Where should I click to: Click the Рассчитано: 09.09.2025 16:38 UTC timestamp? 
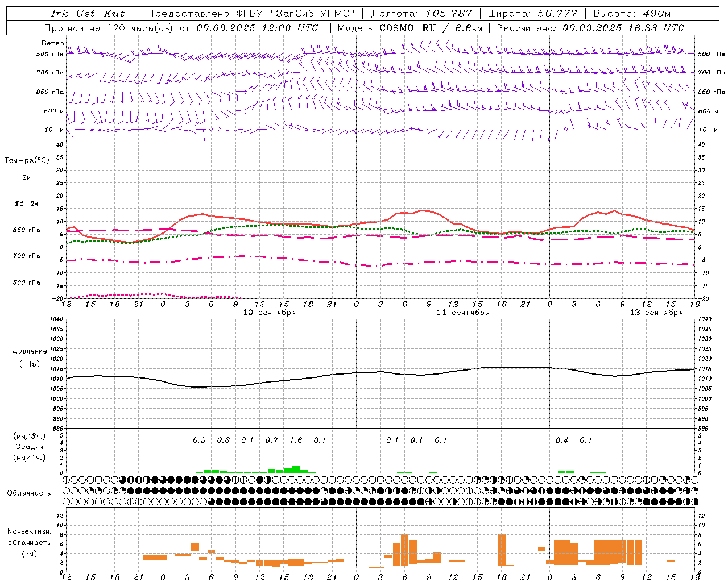point(590,28)
